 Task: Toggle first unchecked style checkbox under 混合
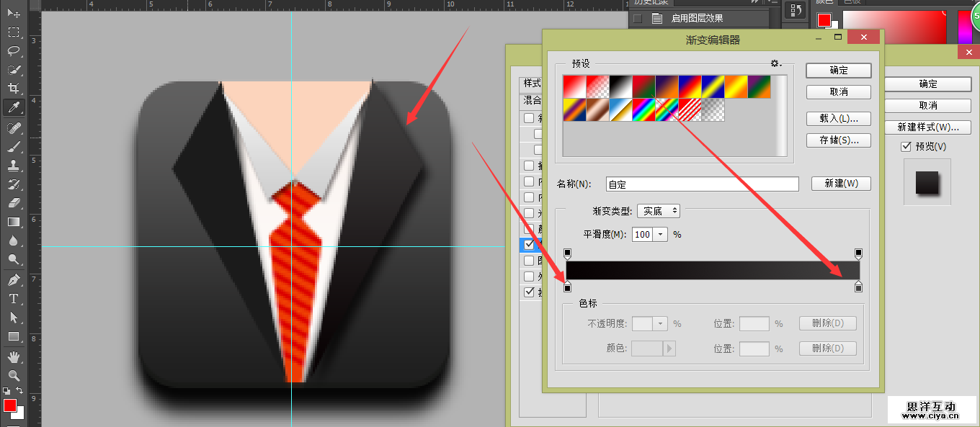pyautogui.click(x=529, y=118)
